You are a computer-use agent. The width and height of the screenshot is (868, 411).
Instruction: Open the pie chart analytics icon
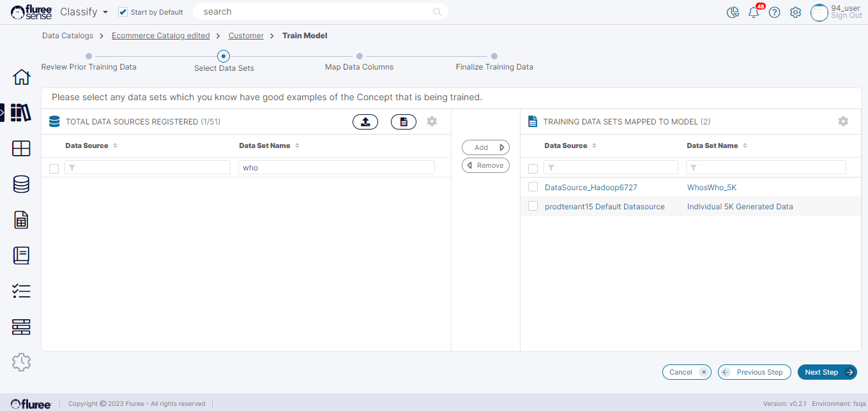[733, 12]
